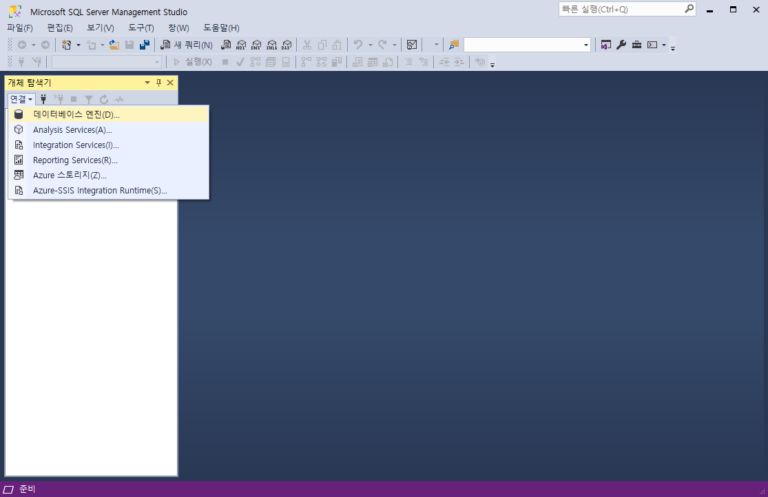Open the Toolbox icon in toolbar

(636, 45)
